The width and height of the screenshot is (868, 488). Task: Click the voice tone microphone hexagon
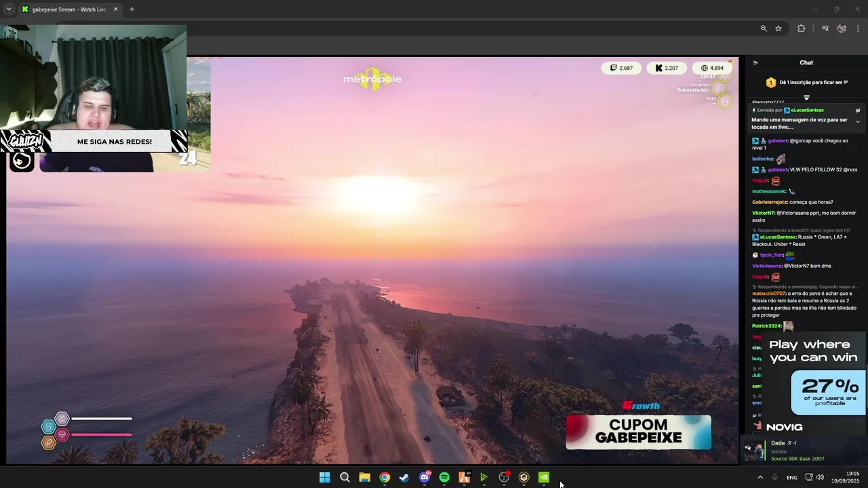(x=718, y=88)
